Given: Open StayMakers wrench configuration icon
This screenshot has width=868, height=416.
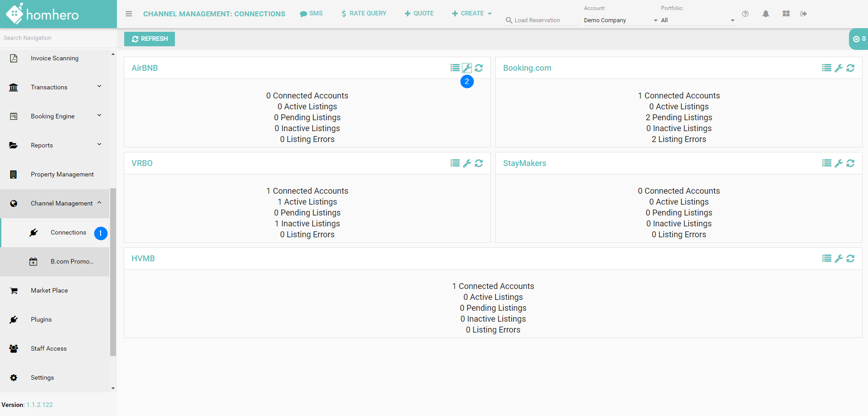Looking at the screenshot, I should [839, 163].
